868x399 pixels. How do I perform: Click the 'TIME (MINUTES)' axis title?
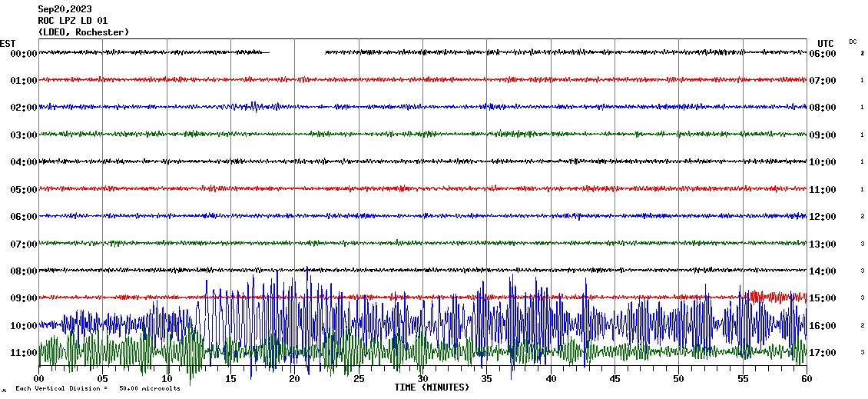[432, 387]
